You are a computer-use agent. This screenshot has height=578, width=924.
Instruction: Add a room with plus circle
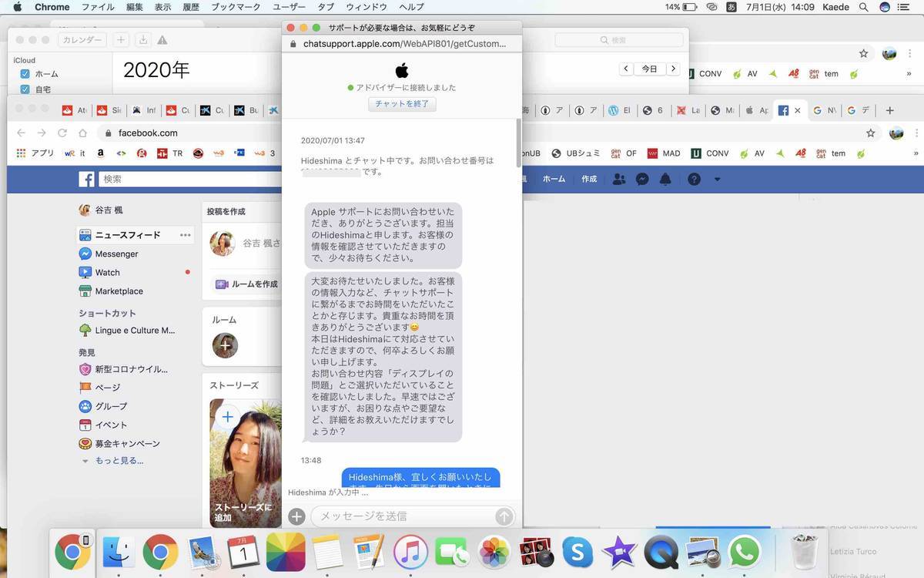pos(226,345)
